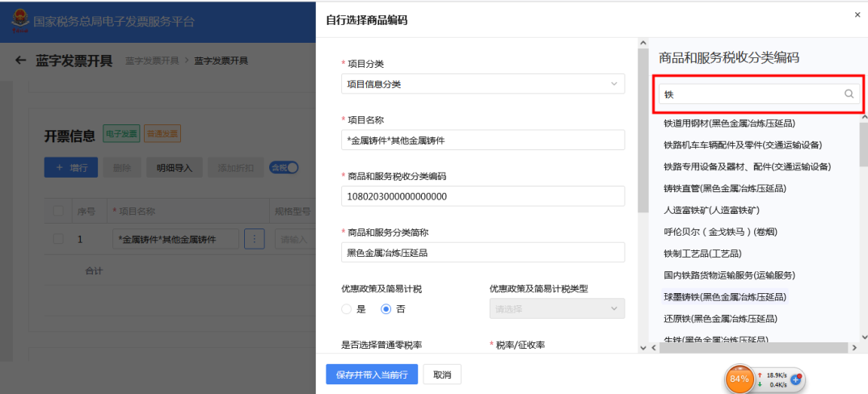Select 国内铁路货物运输服务(运输服务) result
The width and height of the screenshot is (868, 394).
click(x=730, y=275)
